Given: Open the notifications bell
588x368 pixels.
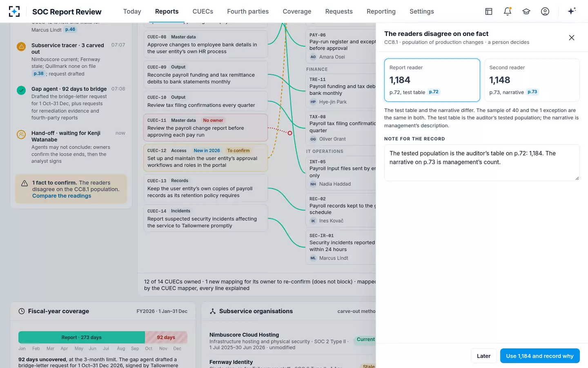Looking at the screenshot, I should point(508,11).
